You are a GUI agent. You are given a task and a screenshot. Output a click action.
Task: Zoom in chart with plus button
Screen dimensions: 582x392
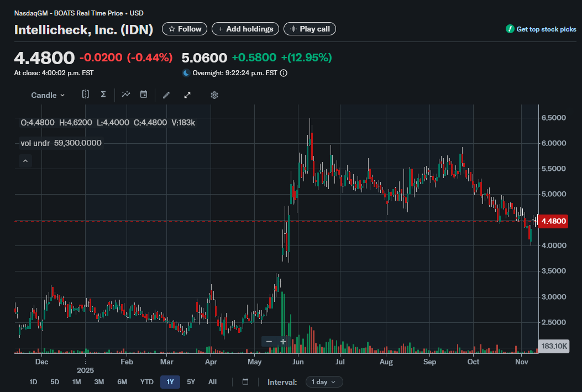click(283, 342)
